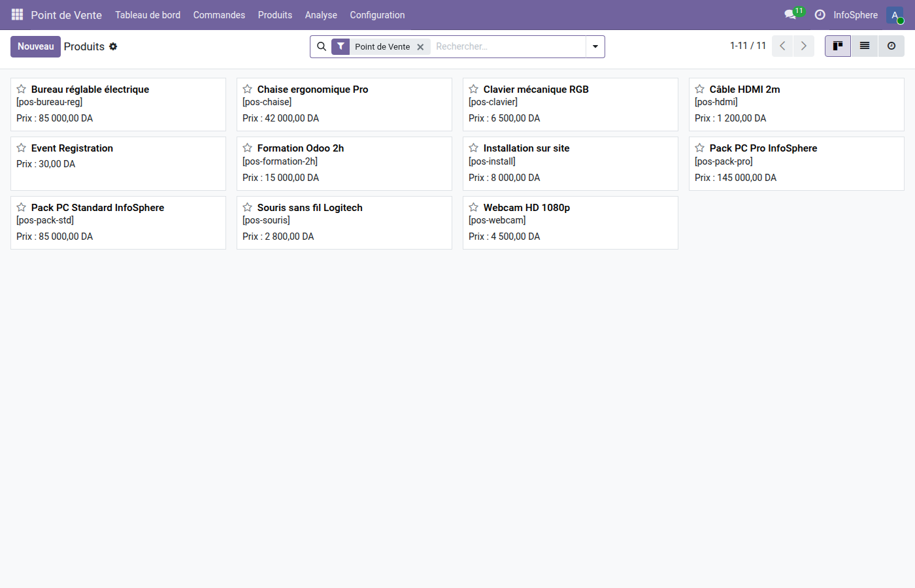
Task: Expand the search options dropdown arrow
Action: pos(595,46)
